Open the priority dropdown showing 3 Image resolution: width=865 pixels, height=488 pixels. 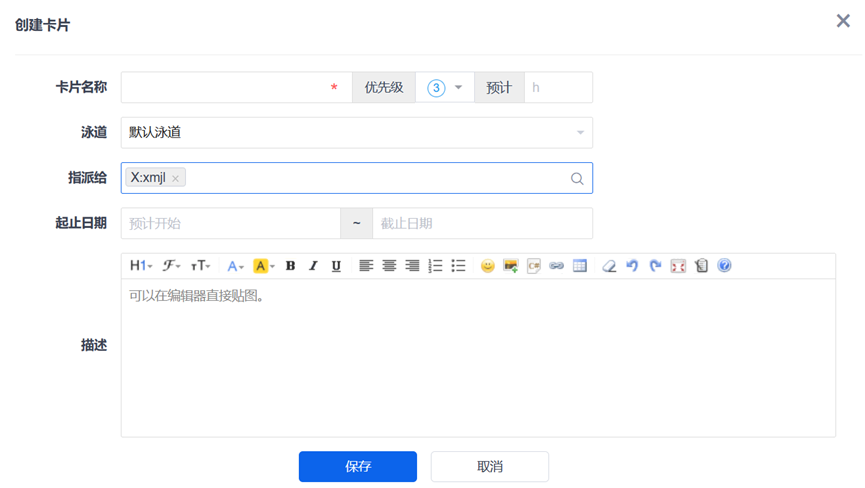445,88
